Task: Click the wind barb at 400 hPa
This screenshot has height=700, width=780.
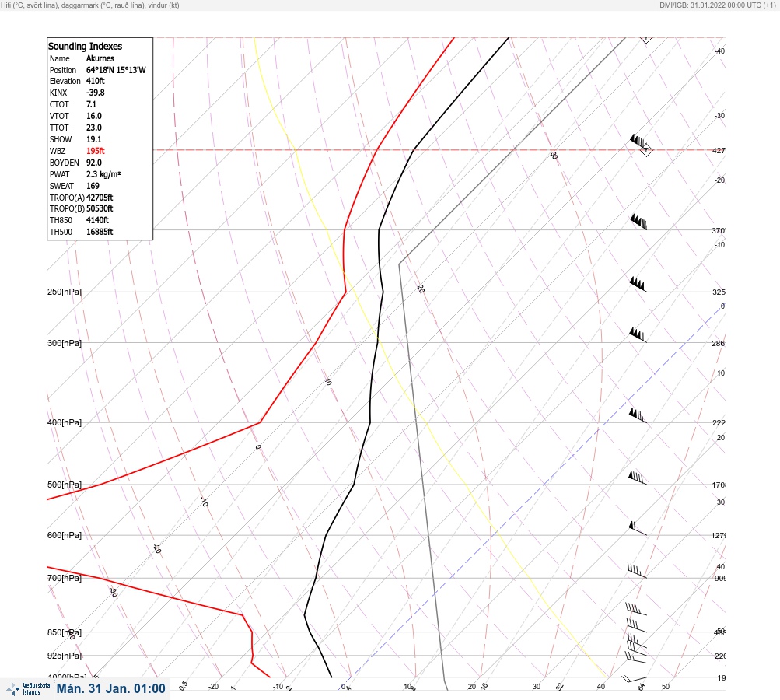Action: click(638, 415)
